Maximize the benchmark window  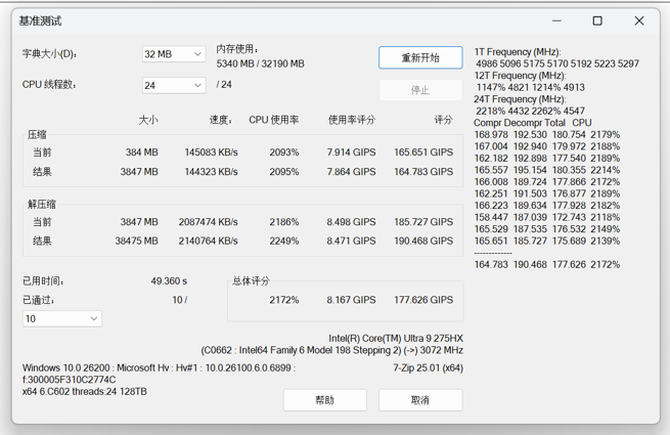coord(597,20)
